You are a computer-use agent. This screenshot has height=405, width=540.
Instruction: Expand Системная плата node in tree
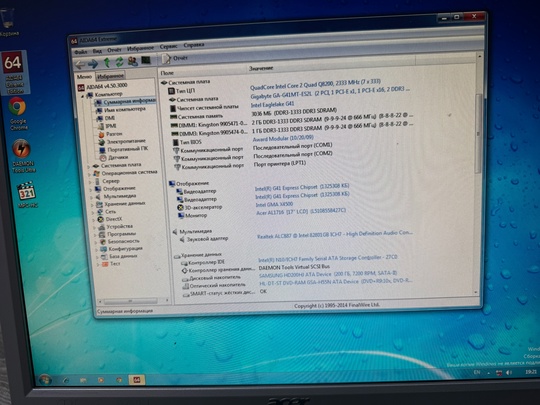(89, 167)
